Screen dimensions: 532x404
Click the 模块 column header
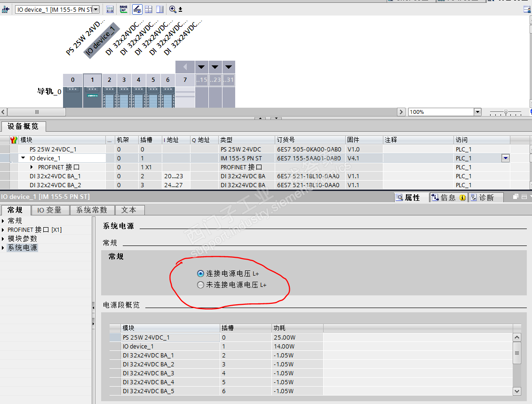pos(62,140)
